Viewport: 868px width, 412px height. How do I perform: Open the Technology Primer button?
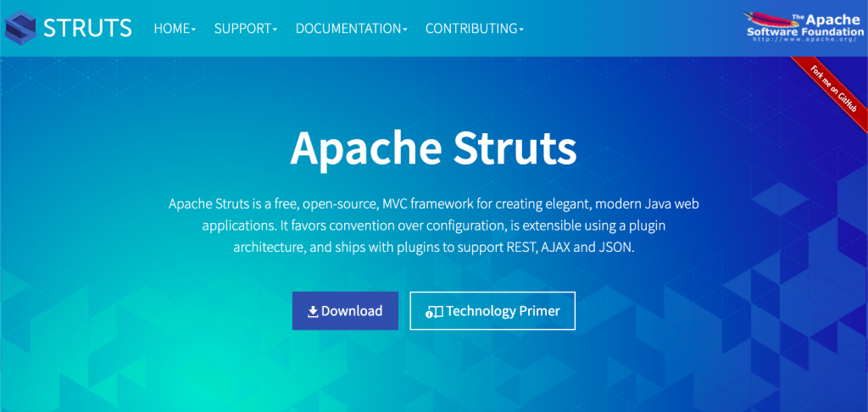pos(492,310)
